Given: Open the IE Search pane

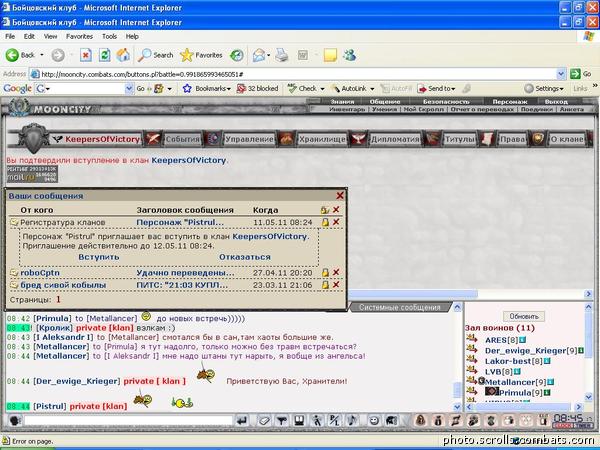Looking at the screenshot, I should pyautogui.click(x=156, y=55).
